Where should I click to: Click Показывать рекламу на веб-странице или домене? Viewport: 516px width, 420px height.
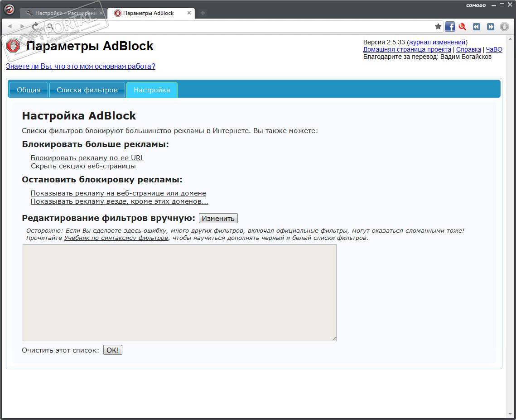(x=119, y=193)
